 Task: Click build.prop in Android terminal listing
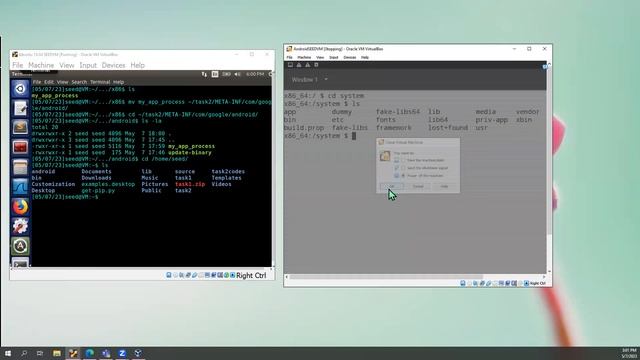click(304, 128)
